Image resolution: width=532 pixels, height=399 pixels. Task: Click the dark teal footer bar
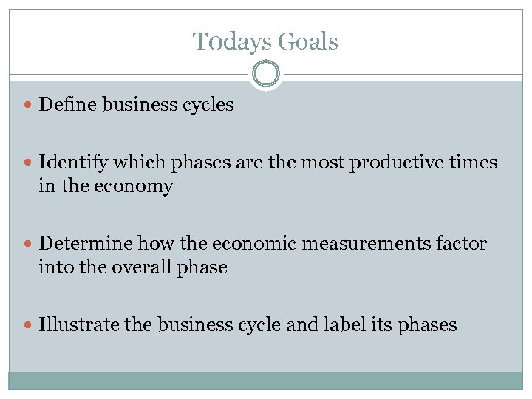point(266,381)
